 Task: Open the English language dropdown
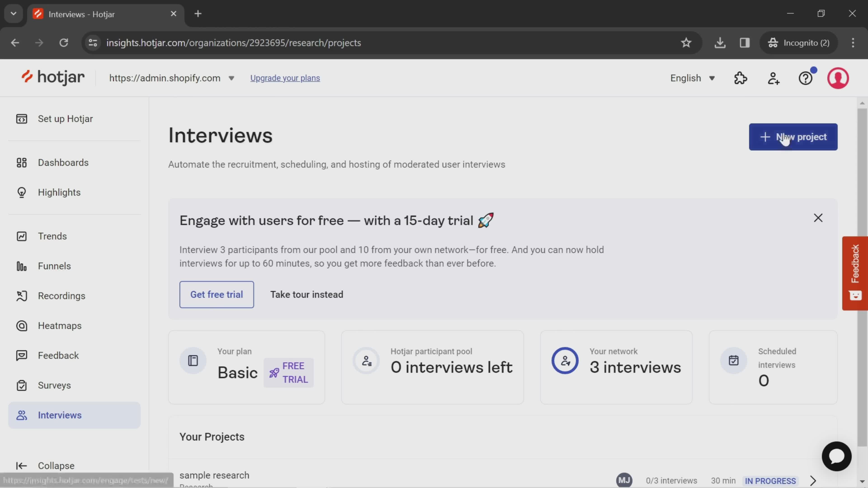pos(692,78)
